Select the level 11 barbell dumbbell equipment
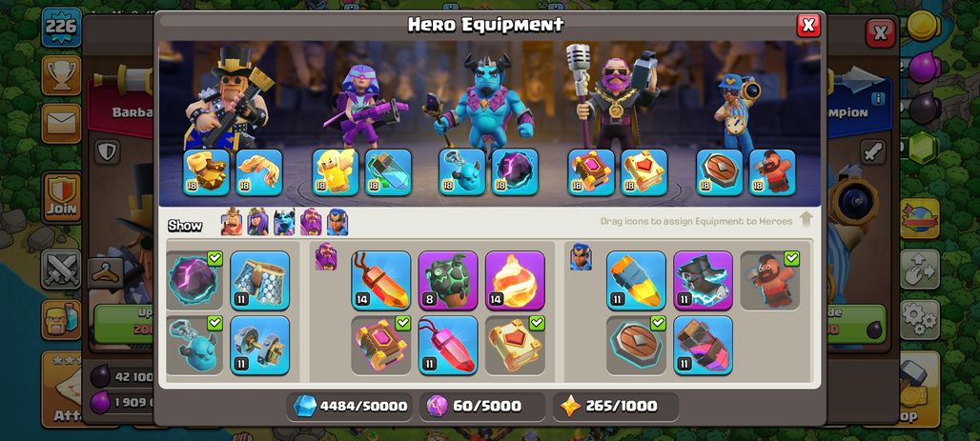Screen dimensions: 980x441 (260, 346)
